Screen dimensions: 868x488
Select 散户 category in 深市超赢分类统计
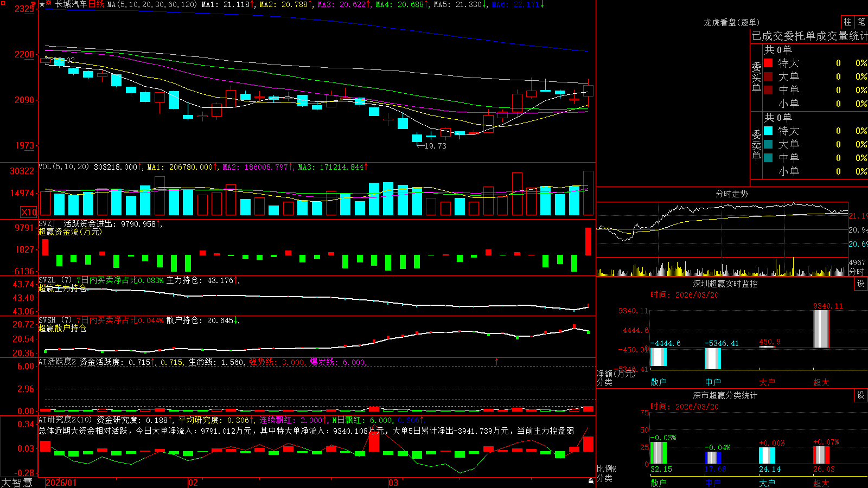(659, 483)
